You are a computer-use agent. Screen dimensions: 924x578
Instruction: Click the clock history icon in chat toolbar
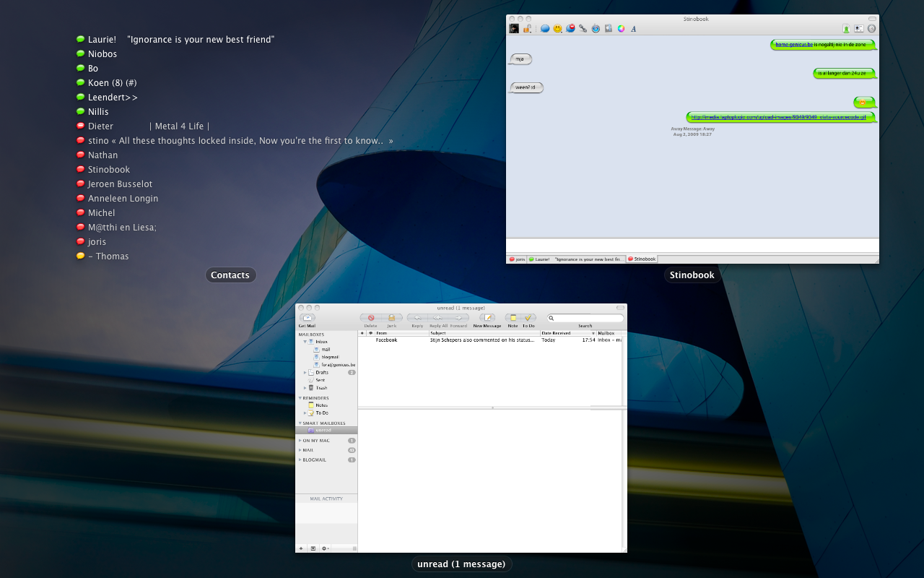[871, 29]
